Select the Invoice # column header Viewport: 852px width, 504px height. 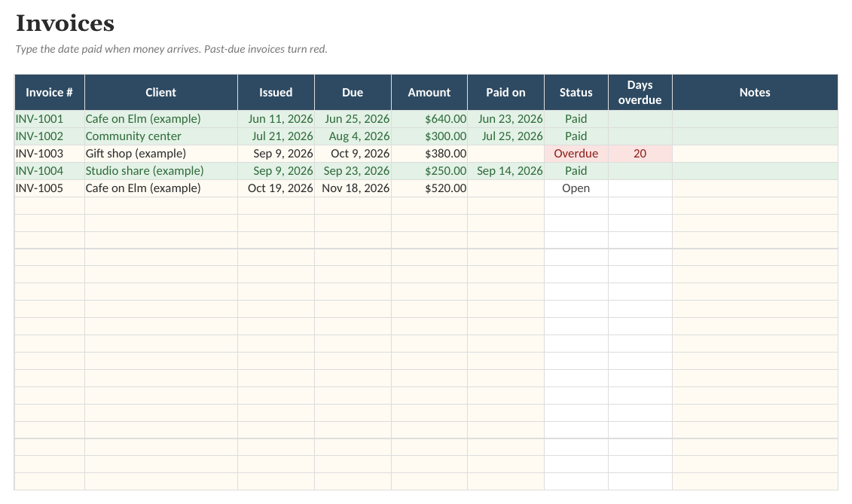point(50,93)
